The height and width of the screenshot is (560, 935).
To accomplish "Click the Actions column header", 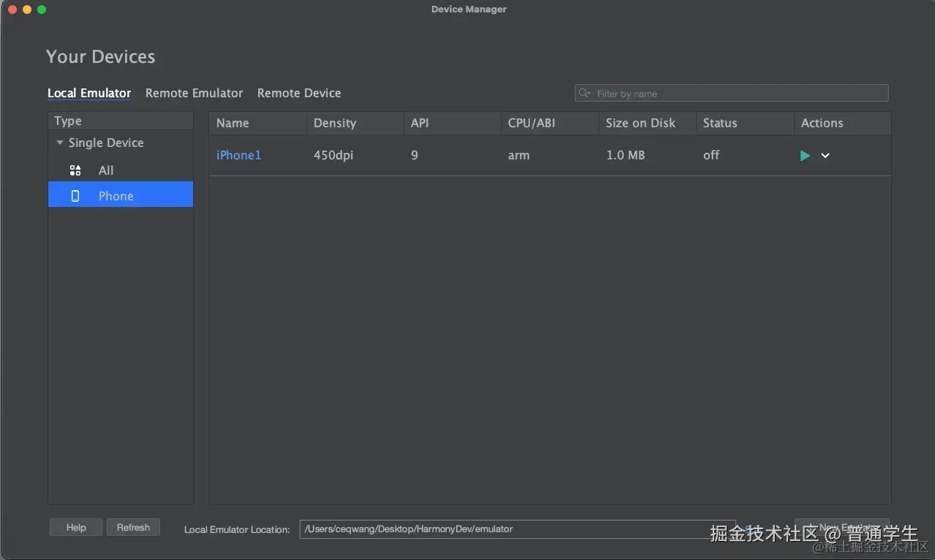I will point(842,123).
